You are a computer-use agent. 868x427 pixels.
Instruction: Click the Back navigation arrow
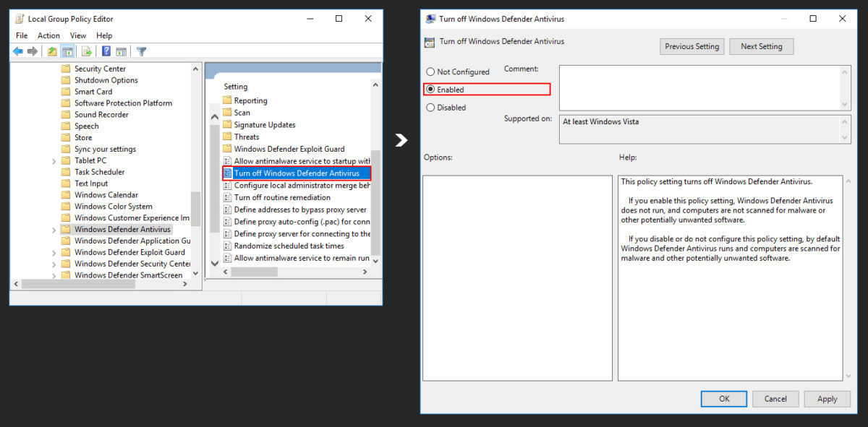(17, 51)
